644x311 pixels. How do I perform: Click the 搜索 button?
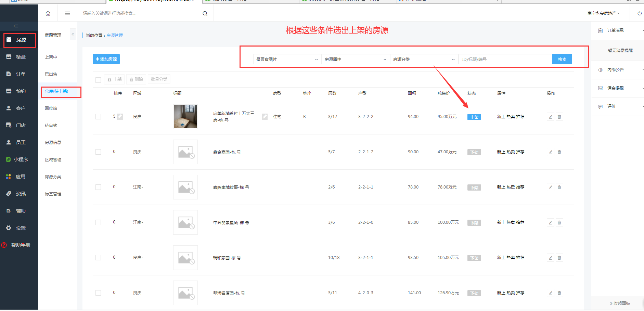(562, 59)
